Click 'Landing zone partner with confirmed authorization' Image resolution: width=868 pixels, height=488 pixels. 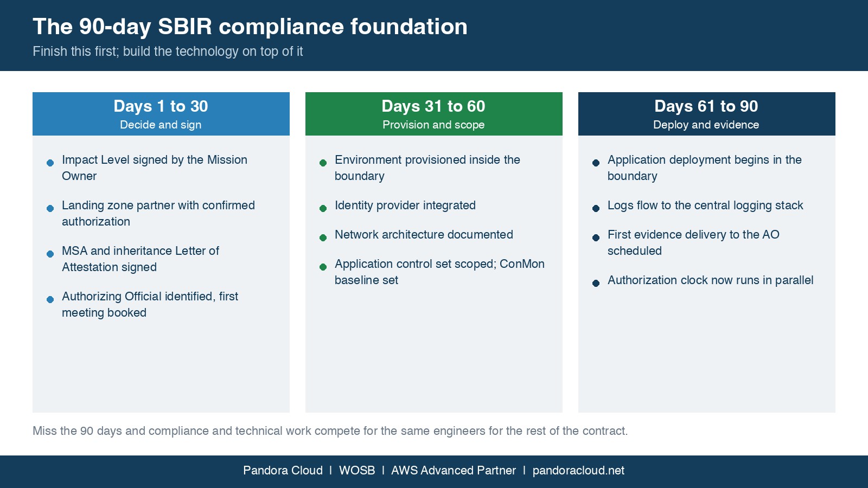pos(158,214)
